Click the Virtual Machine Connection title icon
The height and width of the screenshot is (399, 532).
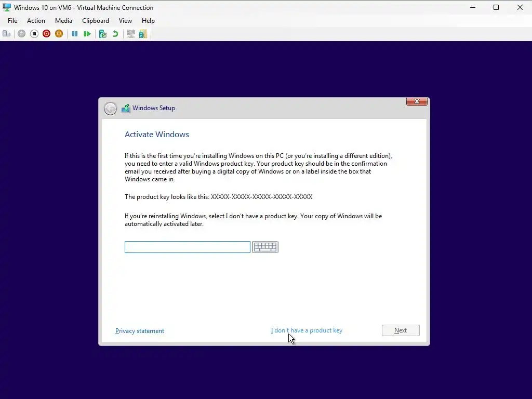pyautogui.click(x=7, y=7)
